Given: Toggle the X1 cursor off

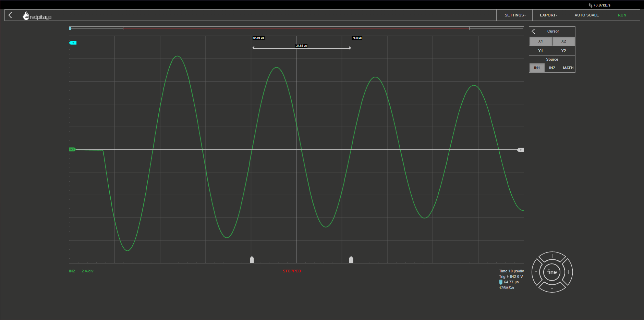Looking at the screenshot, I should pos(540,41).
